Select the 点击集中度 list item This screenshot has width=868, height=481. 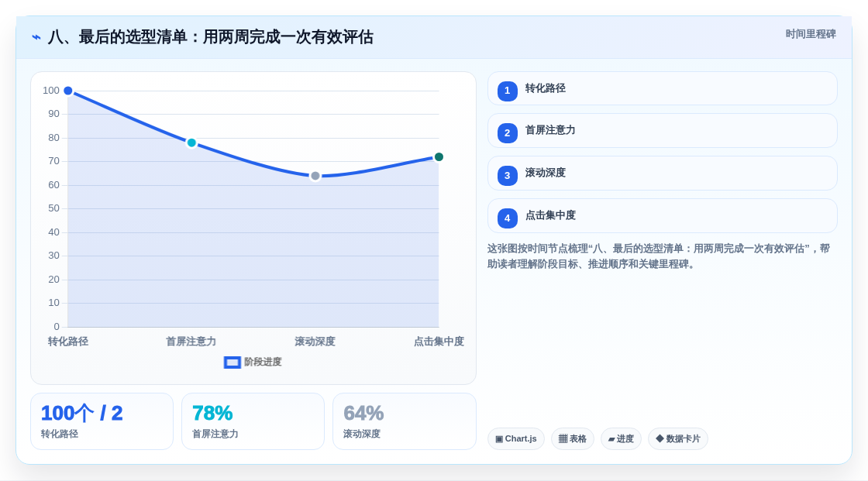coord(662,216)
